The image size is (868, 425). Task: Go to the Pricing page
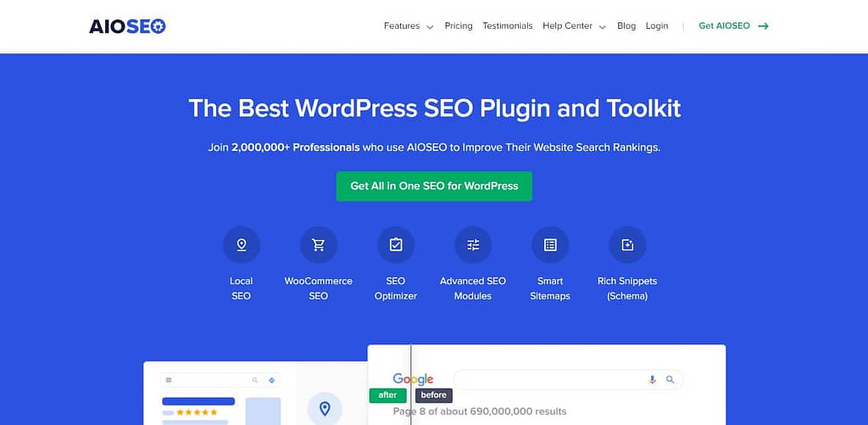coord(459,26)
